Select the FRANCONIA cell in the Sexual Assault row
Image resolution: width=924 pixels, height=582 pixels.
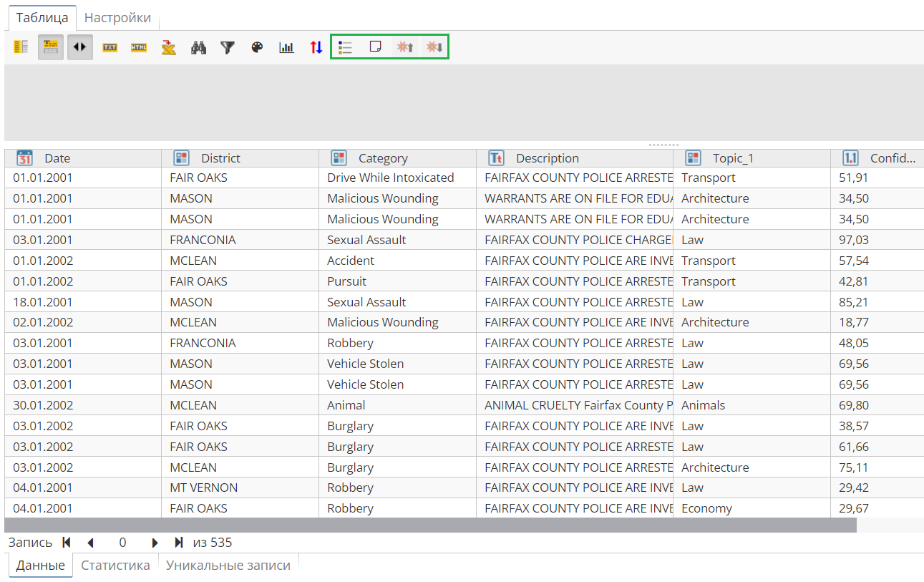(240, 240)
